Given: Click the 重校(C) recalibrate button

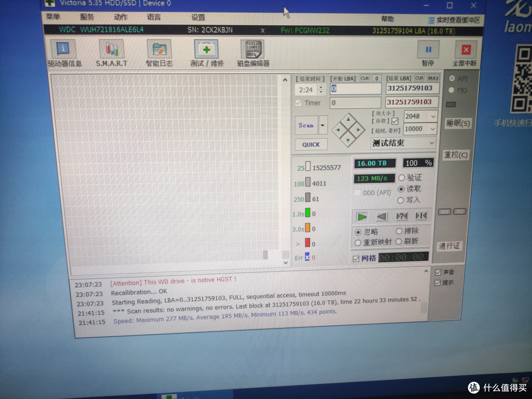Looking at the screenshot, I should coord(456,155).
